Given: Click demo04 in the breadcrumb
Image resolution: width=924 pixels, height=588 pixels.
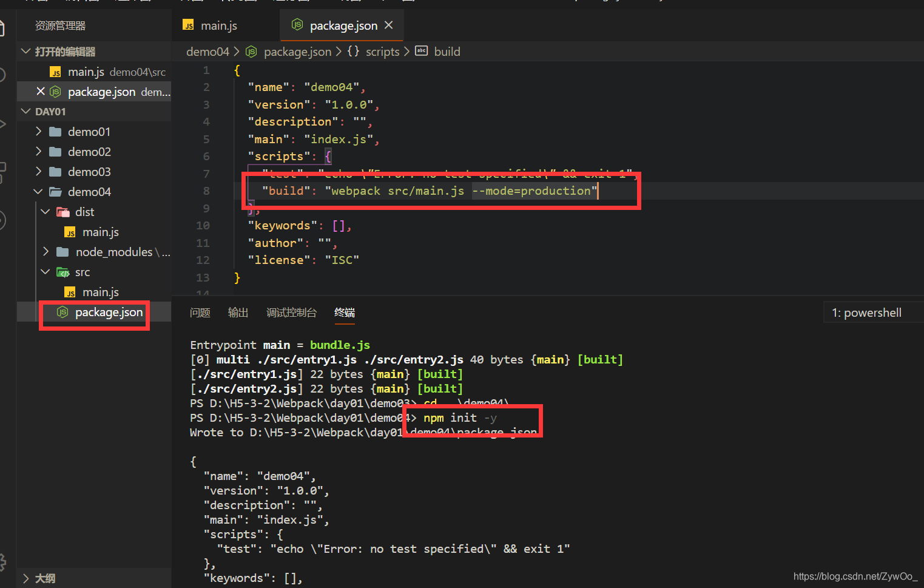Looking at the screenshot, I should [207, 52].
